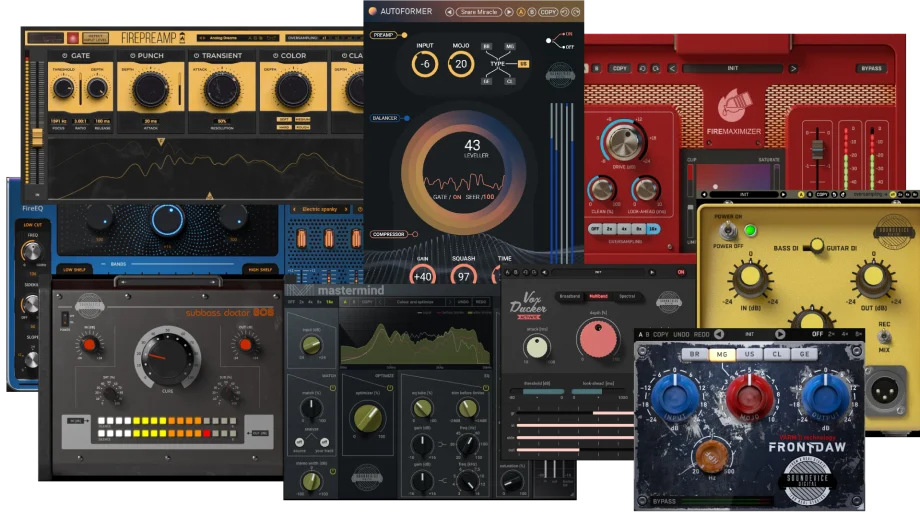The image size is (920, 518).
Task: Select BR model tab in FrontDAW
Action: [x=695, y=354]
